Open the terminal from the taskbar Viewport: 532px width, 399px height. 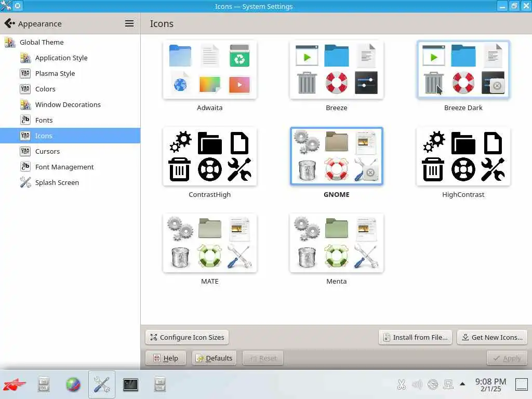point(130,385)
